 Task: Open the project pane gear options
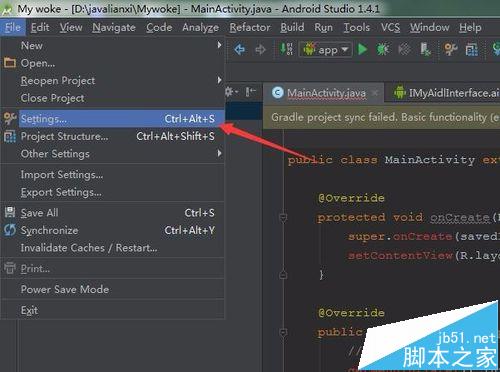(231, 91)
